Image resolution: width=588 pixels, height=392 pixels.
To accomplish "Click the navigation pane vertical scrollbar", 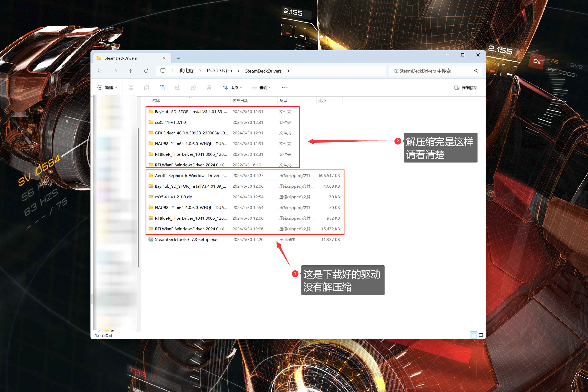I will coord(138,197).
